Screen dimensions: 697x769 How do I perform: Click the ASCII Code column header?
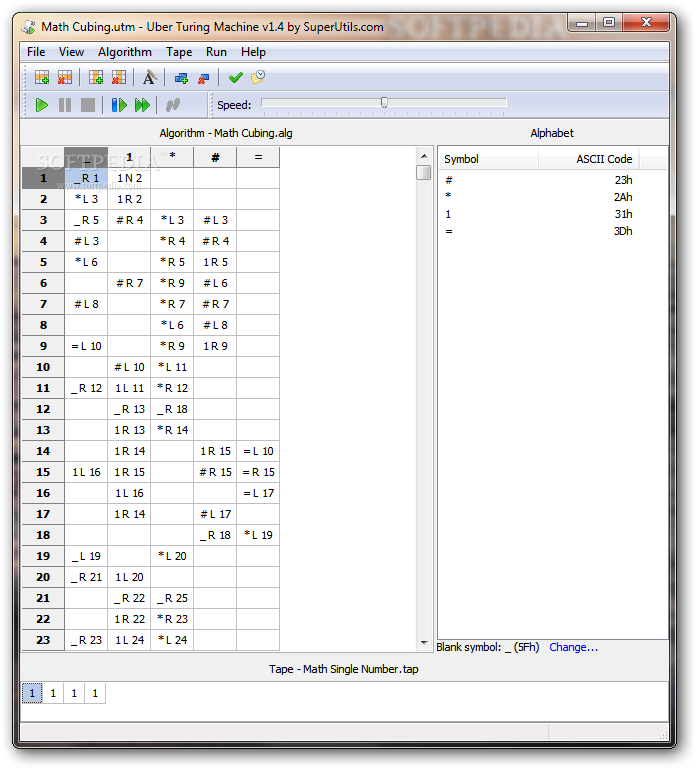click(x=589, y=159)
